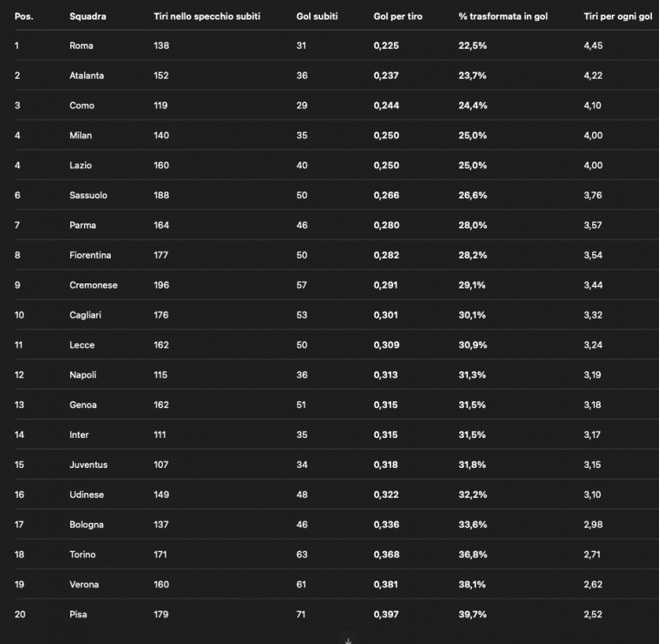Click the Como team cell
The image size is (659, 644).
click(x=82, y=105)
